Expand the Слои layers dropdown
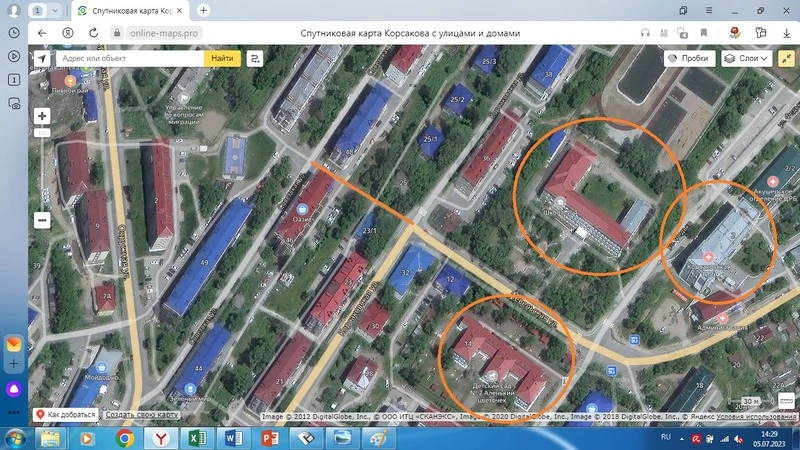The height and width of the screenshot is (450, 800). [745, 59]
